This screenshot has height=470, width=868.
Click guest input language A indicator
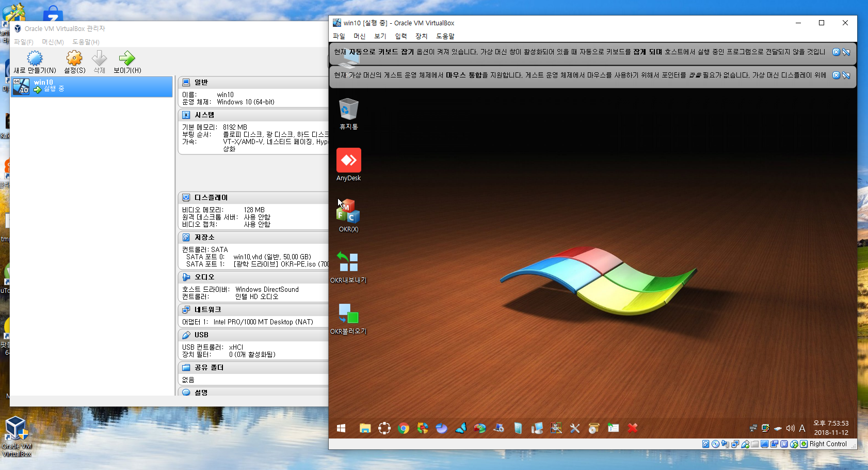[x=802, y=428]
